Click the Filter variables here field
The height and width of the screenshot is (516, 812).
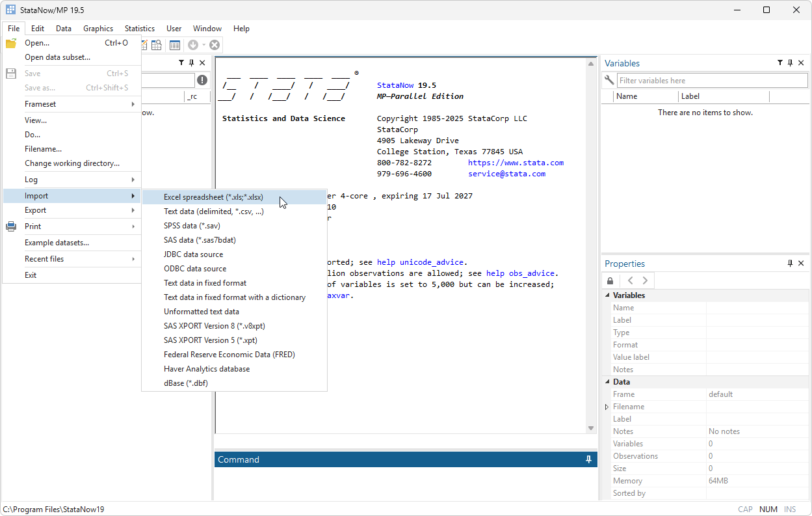[711, 81]
